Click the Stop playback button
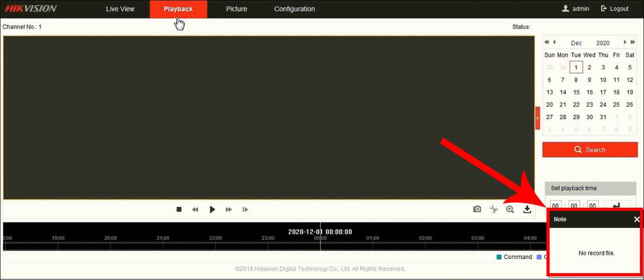The width and height of the screenshot is (644, 280). tap(179, 210)
